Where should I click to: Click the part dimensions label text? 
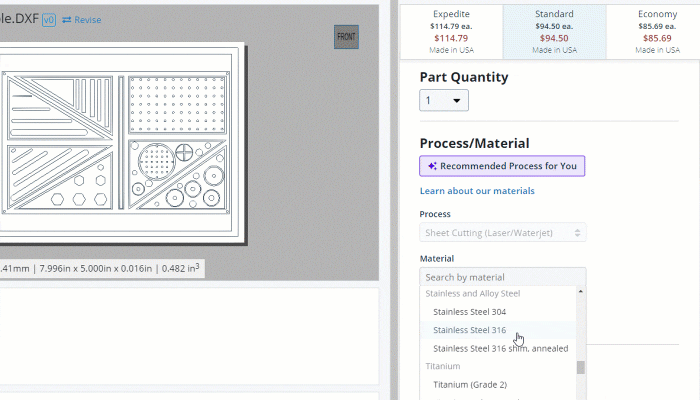pyautogui.click(x=100, y=269)
